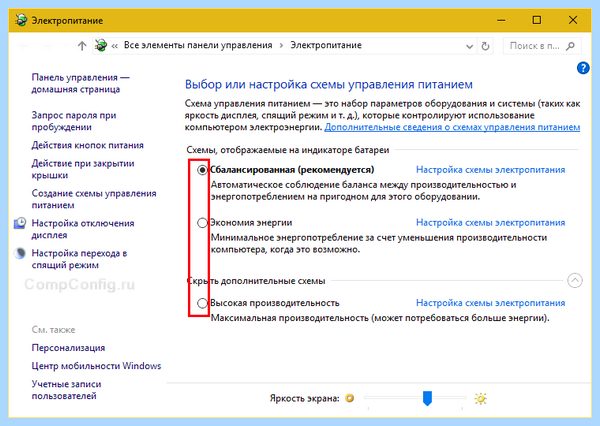
Task: Click the bright sun icon by slider
Action: click(481, 398)
